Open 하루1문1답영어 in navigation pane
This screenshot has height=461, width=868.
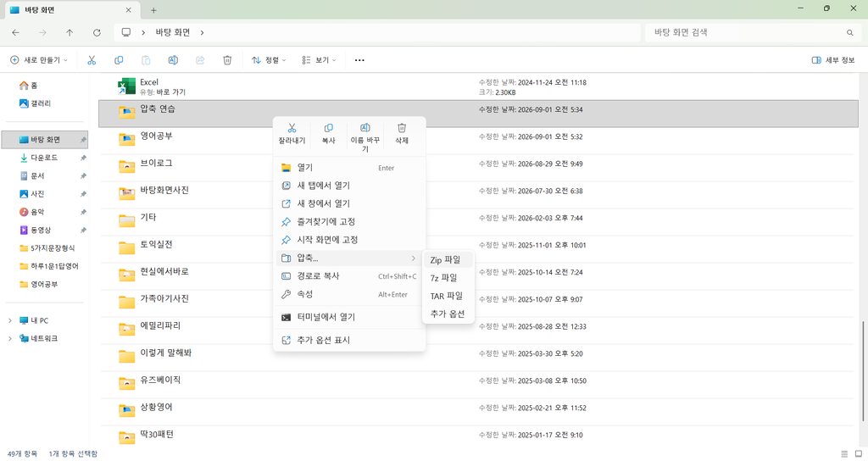point(44,266)
